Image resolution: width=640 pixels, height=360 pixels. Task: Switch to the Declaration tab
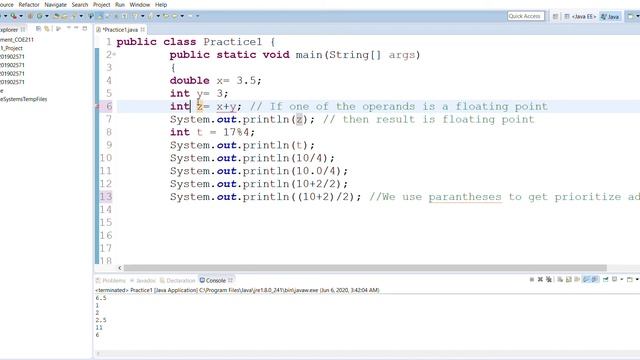tap(178, 280)
